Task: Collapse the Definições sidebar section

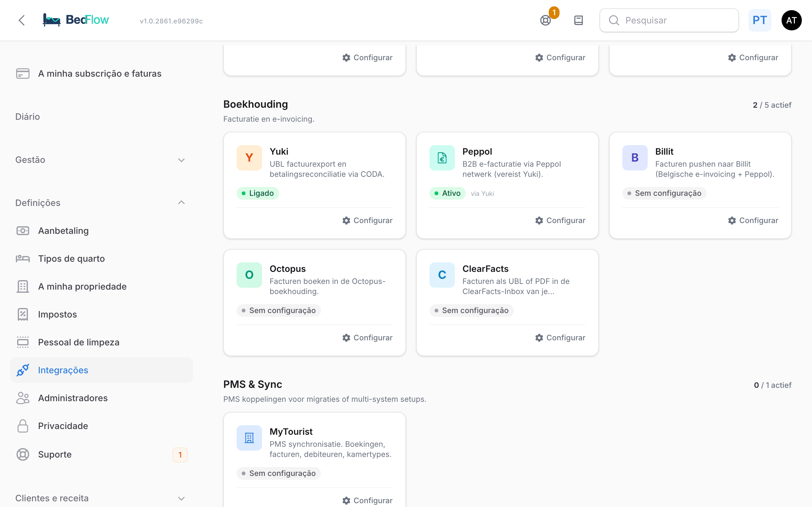Action: [x=101, y=203]
